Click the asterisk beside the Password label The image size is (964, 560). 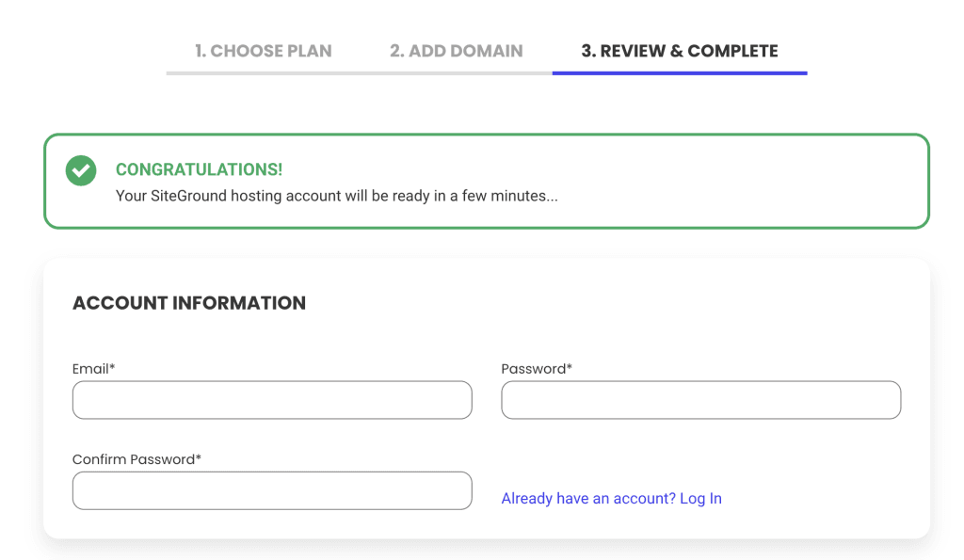(569, 367)
